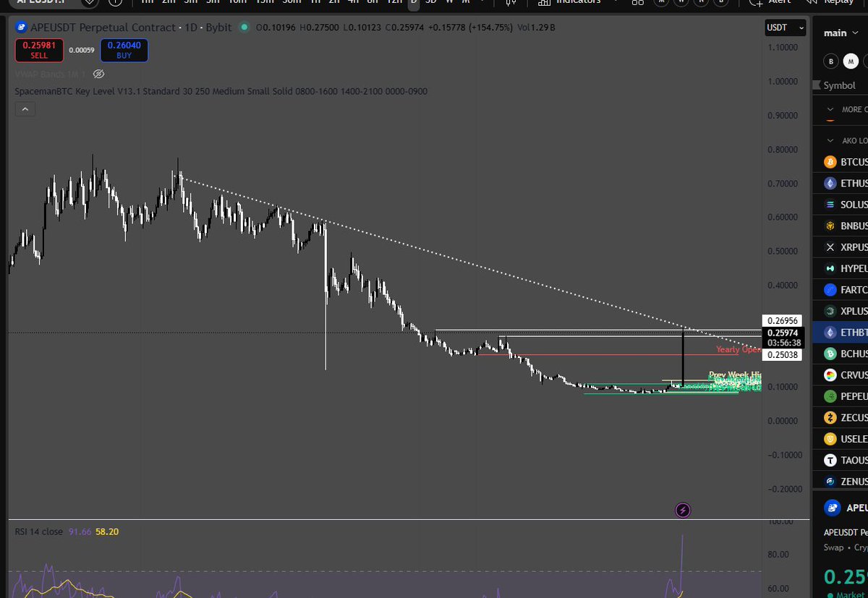Click the APEUSDT icon in details panel
The width and height of the screenshot is (868, 598).
(x=831, y=508)
